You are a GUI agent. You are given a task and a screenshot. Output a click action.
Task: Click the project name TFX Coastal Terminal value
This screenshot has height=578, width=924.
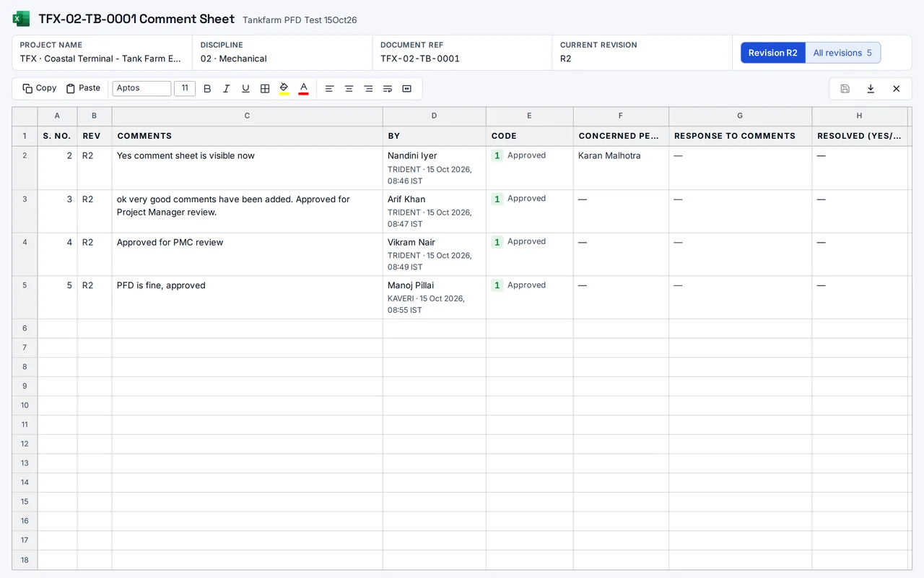100,59
